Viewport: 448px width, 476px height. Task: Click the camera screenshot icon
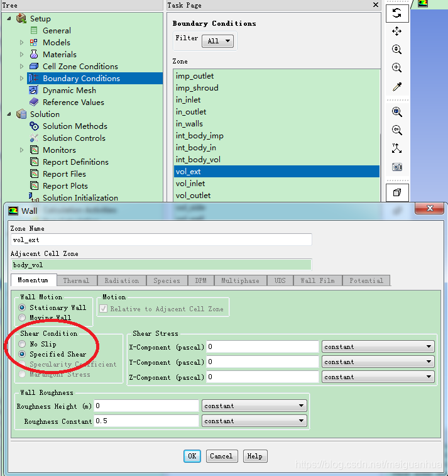pyautogui.click(x=397, y=167)
